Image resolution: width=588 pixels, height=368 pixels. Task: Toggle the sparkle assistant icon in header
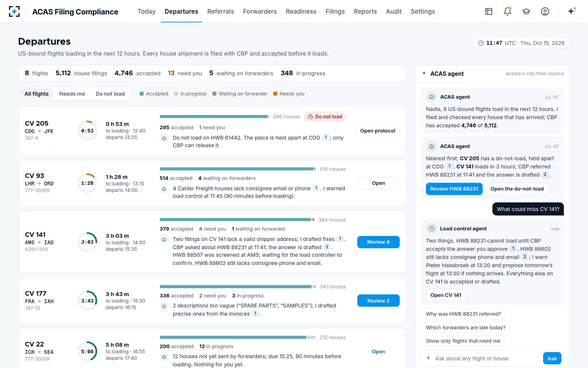point(572,11)
